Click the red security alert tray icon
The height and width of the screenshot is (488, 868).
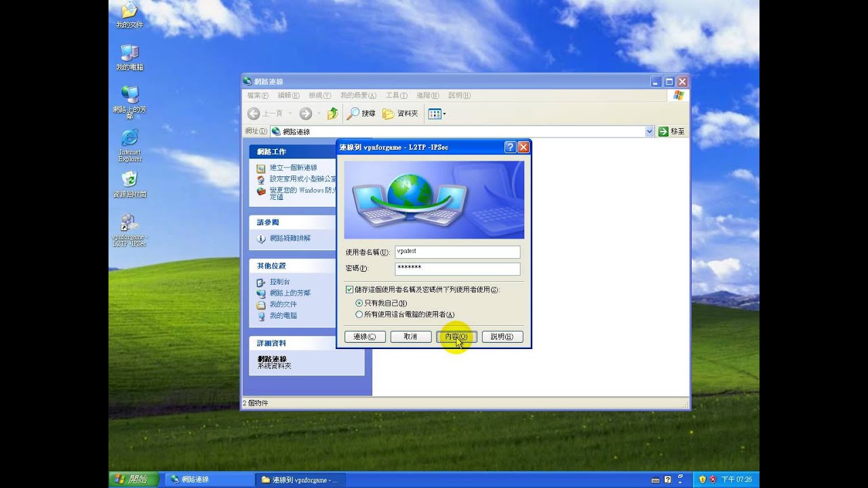pos(713,480)
